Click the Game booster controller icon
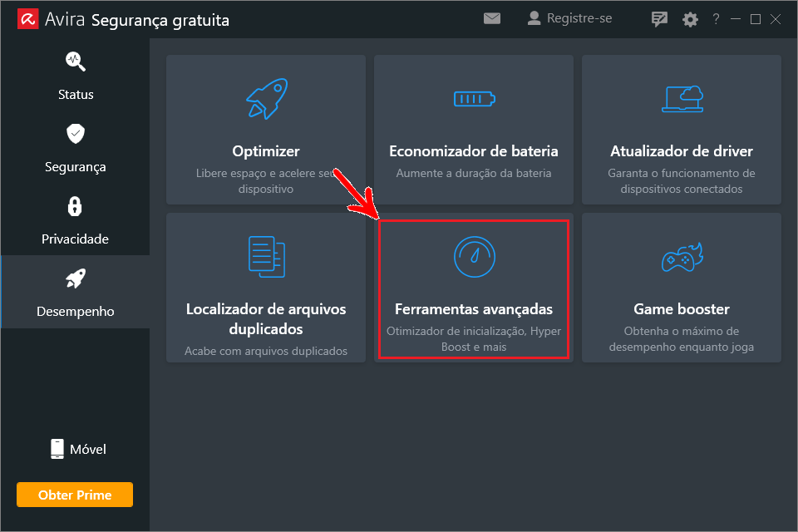Viewport: 798px width, 532px height. 682,257
